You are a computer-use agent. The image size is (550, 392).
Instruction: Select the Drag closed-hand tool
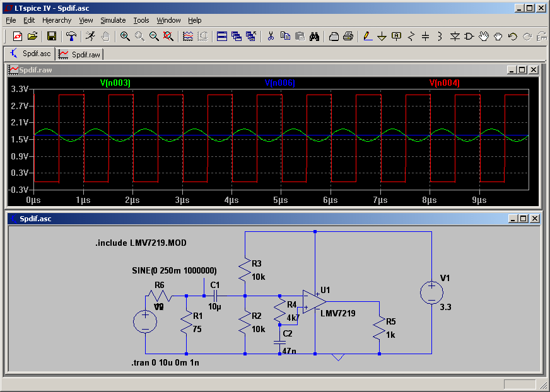pos(498,36)
